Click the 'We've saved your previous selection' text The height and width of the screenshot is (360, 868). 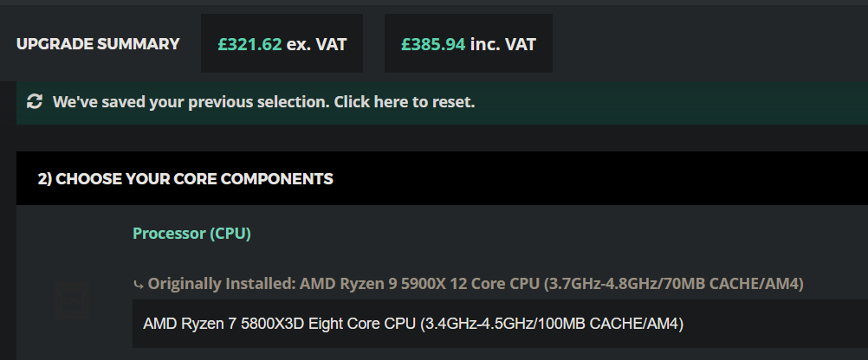[x=191, y=102]
